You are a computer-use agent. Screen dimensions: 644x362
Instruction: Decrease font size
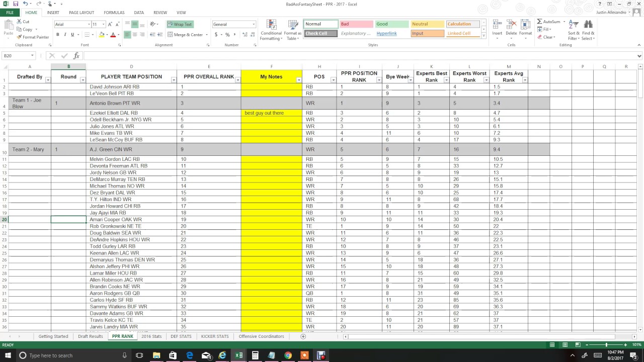click(x=118, y=24)
